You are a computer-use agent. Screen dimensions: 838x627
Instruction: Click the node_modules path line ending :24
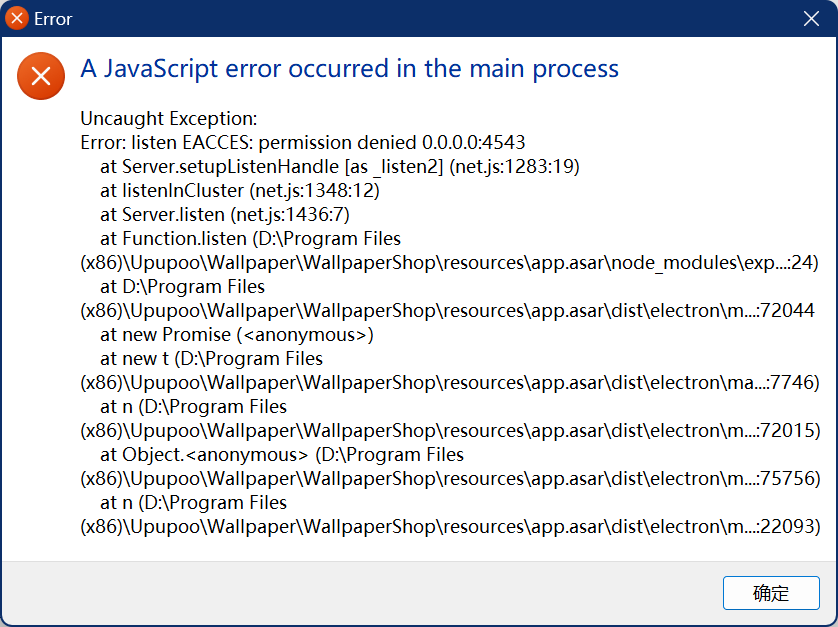[450, 263]
